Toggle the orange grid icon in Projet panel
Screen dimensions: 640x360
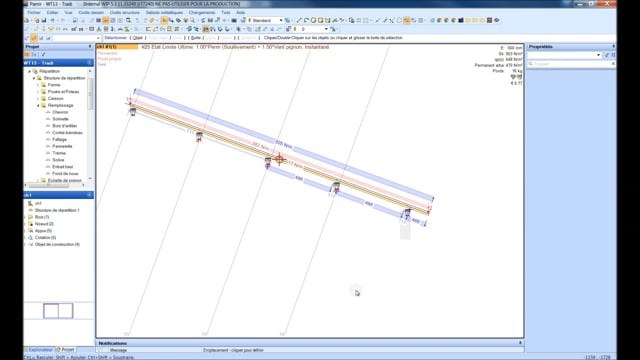27,55
